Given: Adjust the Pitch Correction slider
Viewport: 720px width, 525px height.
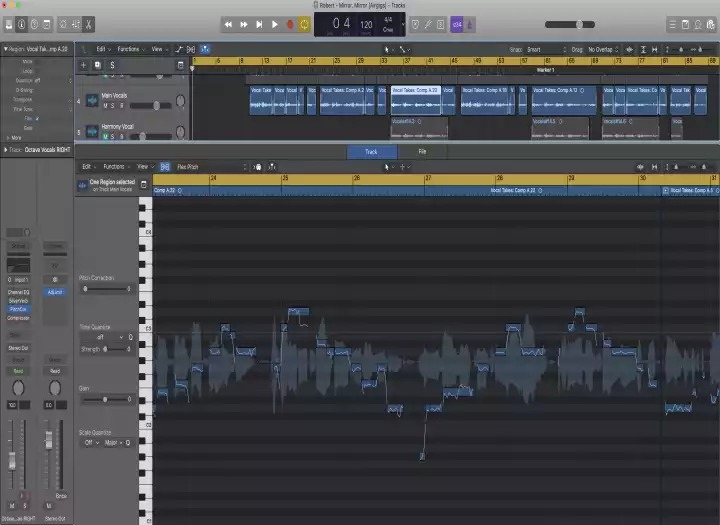Looking at the screenshot, I should click(86, 289).
